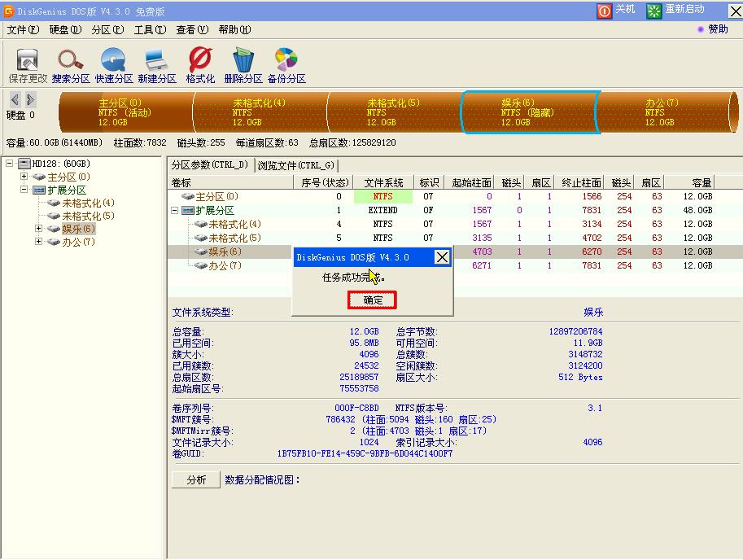Go to next disk with right arrow
Screen dimensions: 743x560
tap(30, 99)
